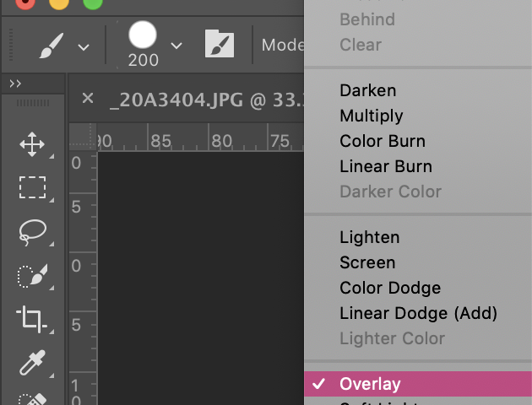532x405 pixels.
Task: Expand the toolbar with double-arrow
Action: (15, 84)
